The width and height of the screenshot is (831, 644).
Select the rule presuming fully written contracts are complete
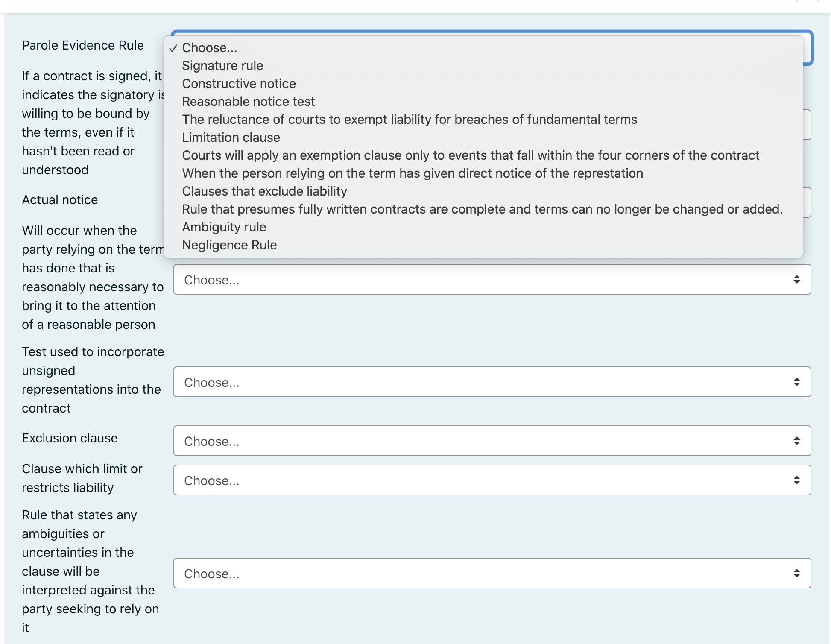tap(482, 209)
